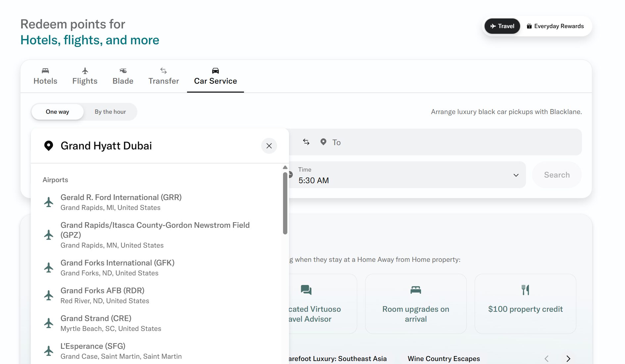
Task: Click the Airports section heading
Action: click(x=55, y=180)
